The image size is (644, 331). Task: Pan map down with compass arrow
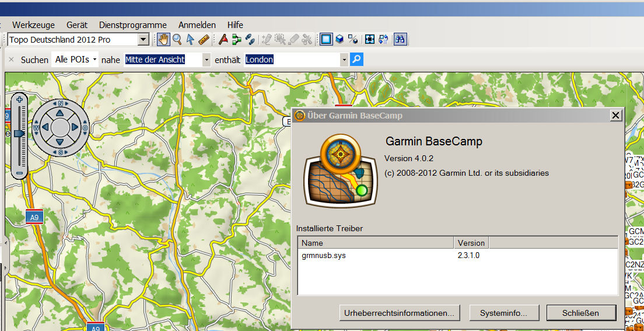coord(60,142)
